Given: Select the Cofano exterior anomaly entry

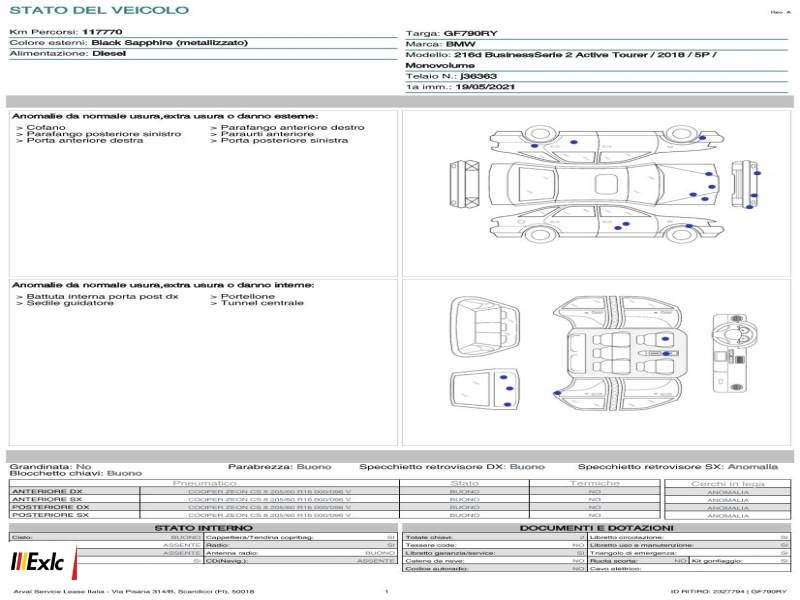Looking at the screenshot, I should coord(41,127).
